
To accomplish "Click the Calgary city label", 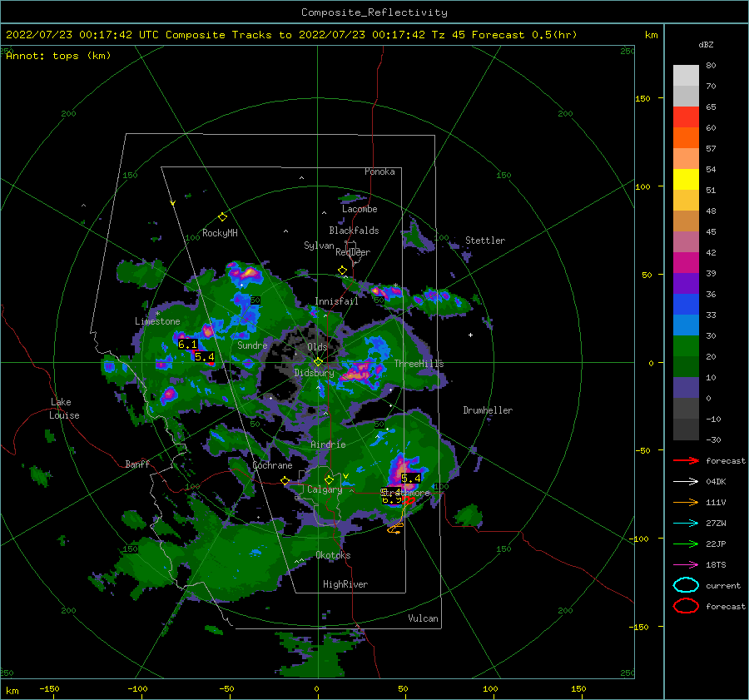I will pos(325,489).
